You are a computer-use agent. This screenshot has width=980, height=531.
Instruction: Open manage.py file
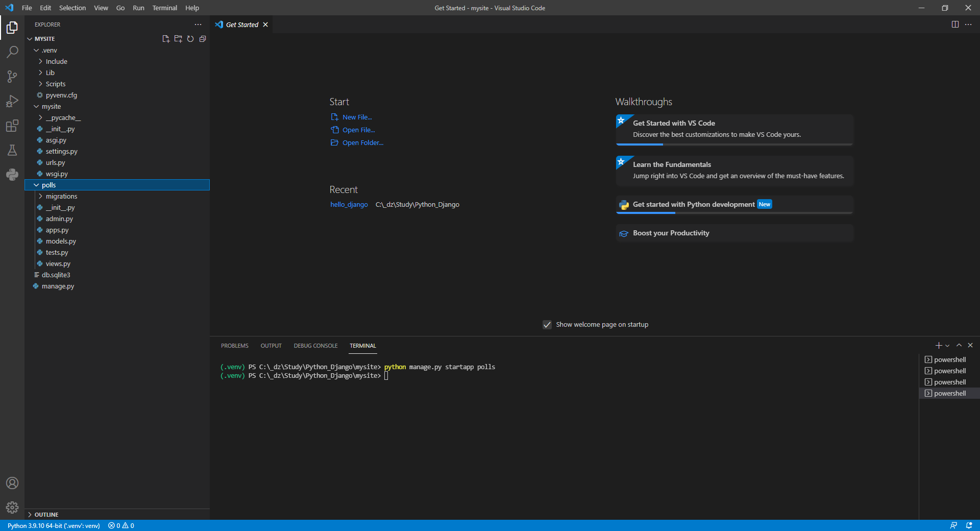117,286
